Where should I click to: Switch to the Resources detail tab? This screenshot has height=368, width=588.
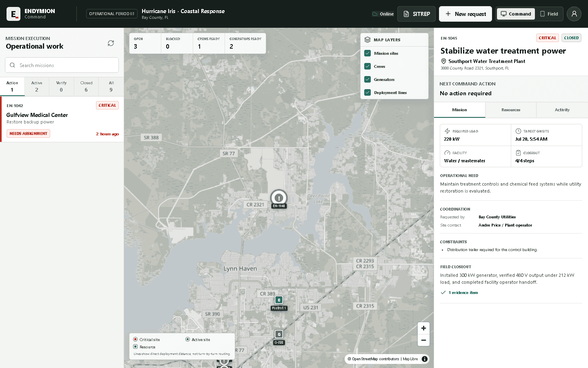pyautogui.click(x=511, y=110)
